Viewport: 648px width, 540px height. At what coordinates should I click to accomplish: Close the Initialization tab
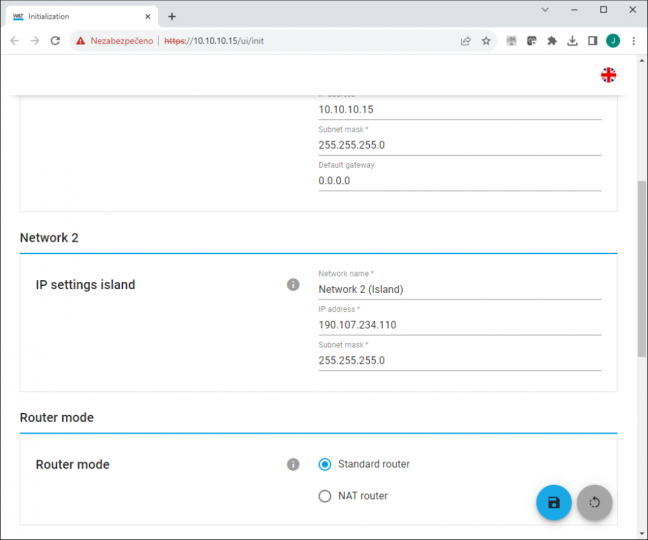148,17
